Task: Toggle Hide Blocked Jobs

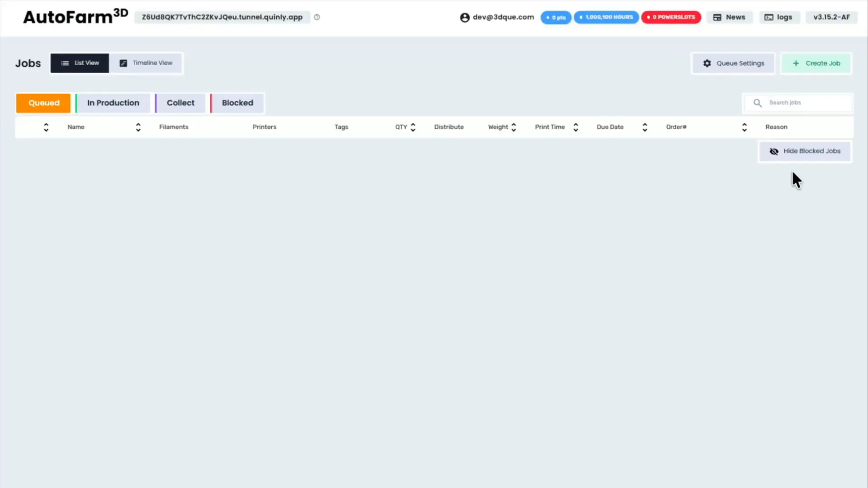Action: (805, 151)
